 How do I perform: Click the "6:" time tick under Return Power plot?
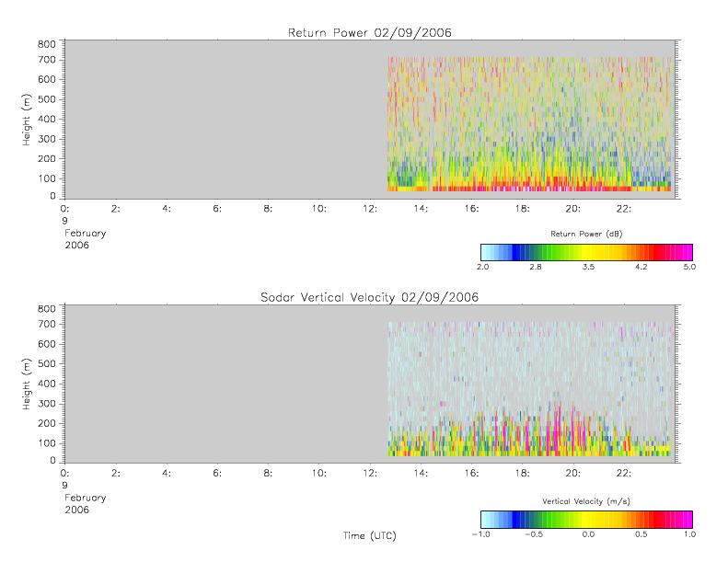[x=217, y=209]
